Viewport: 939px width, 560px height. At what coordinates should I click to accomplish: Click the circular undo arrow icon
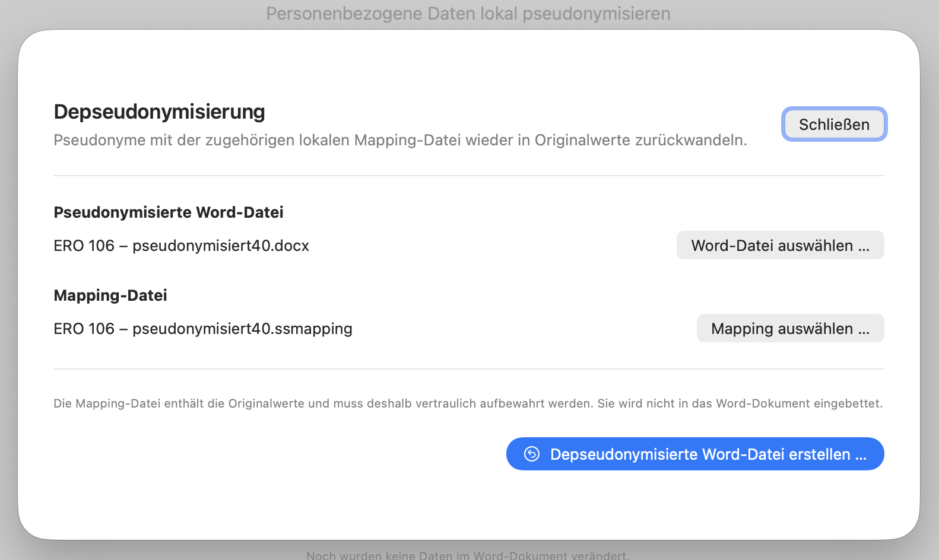coord(532,454)
